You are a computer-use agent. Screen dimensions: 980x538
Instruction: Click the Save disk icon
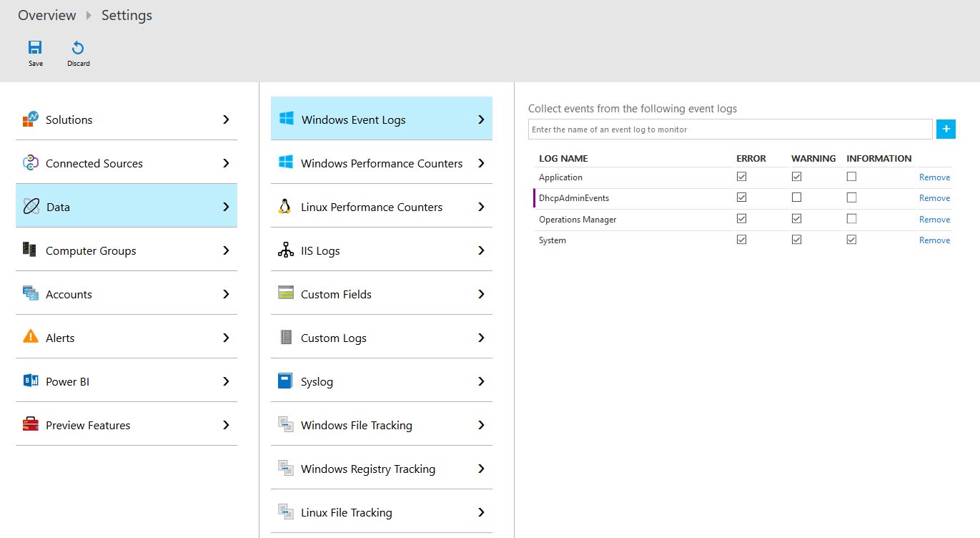pyautogui.click(x=35, y=48)
